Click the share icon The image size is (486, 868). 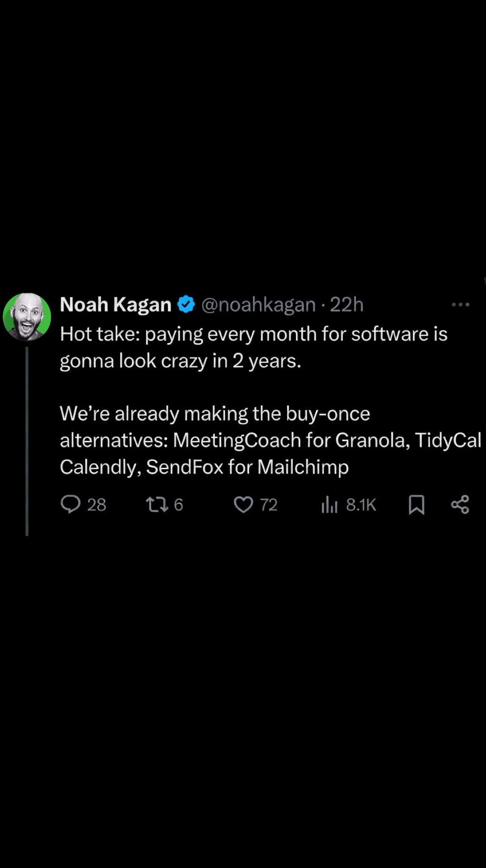click(460, 504)
